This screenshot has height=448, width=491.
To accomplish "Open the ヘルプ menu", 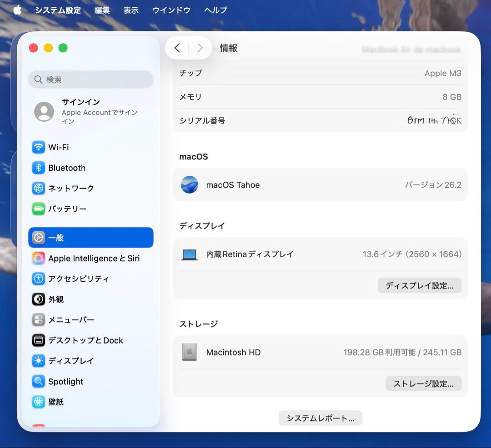I will 215,10.
